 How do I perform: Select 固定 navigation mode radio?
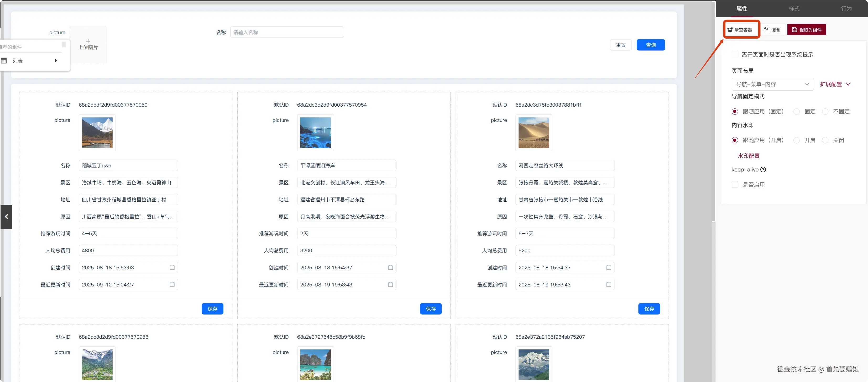tap(797, 112)
